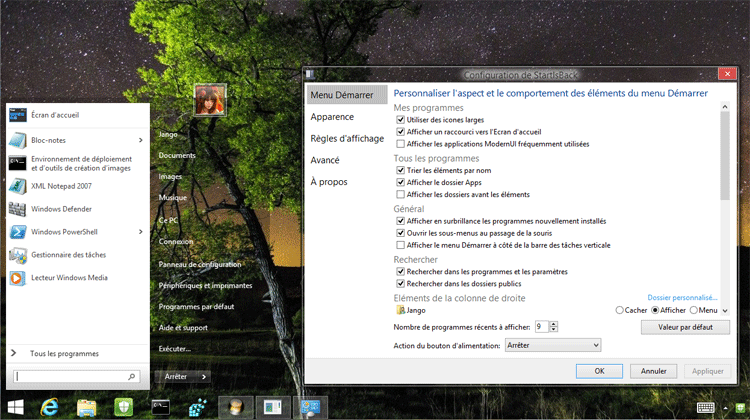Click the user avatar picture
The image size is (750, 420).
tap(209, 100)
